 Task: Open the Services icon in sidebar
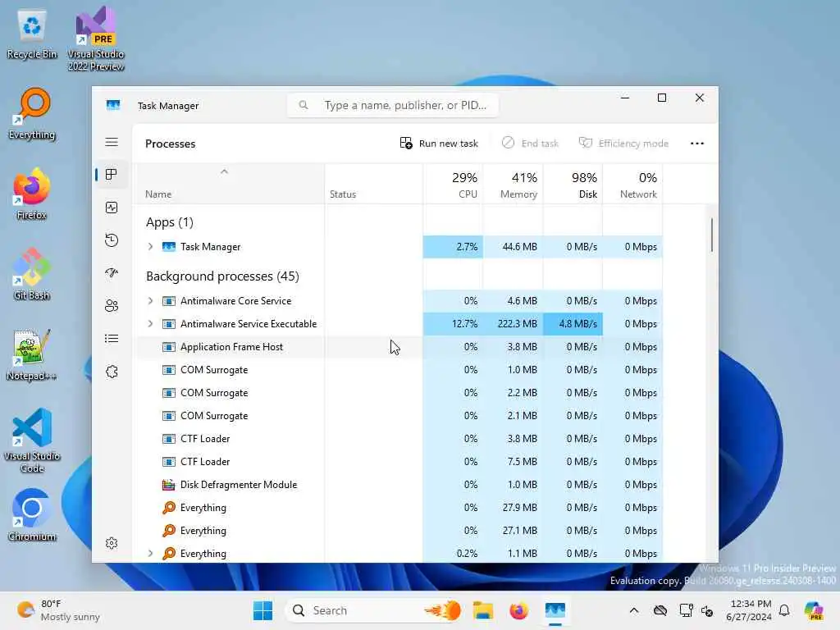(112, 372)
